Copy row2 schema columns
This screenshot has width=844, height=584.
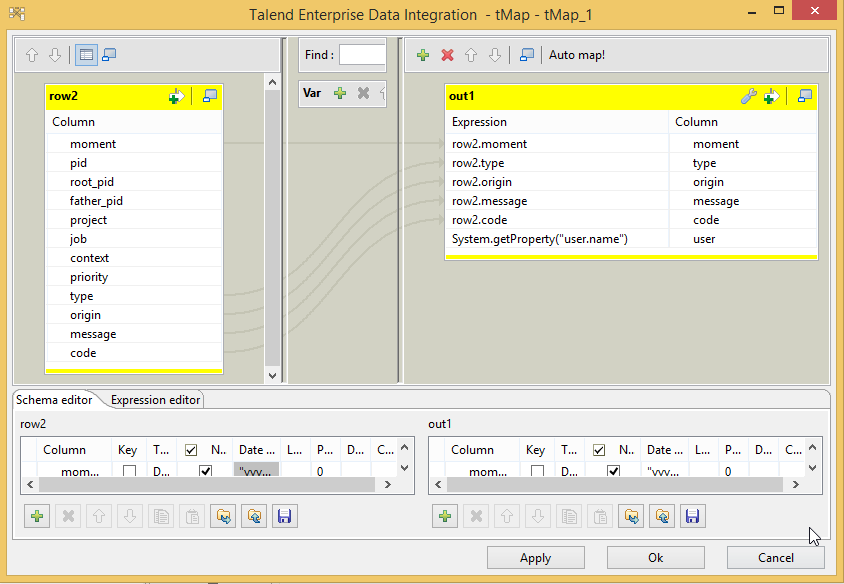161,517
